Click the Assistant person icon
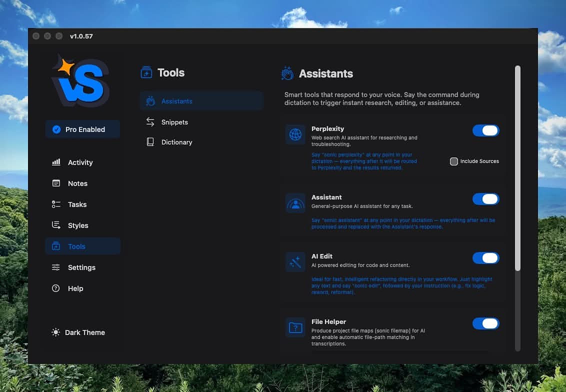Image resolution: width=566 pixels, height=392 pixels. 295,203
